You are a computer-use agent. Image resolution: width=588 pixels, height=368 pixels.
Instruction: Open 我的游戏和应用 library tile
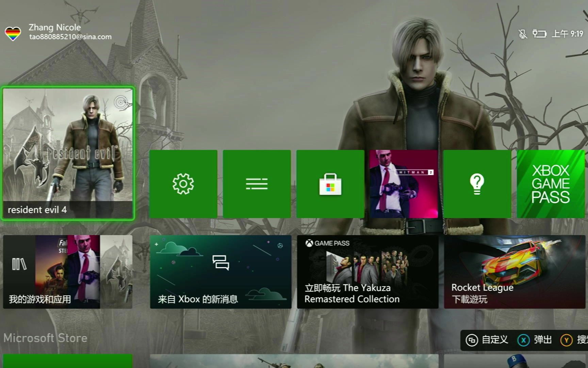point(68,272)
